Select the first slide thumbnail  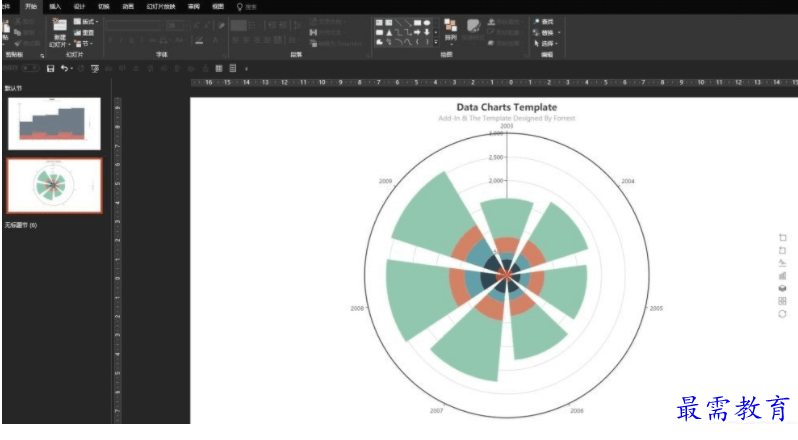(54, 123)
